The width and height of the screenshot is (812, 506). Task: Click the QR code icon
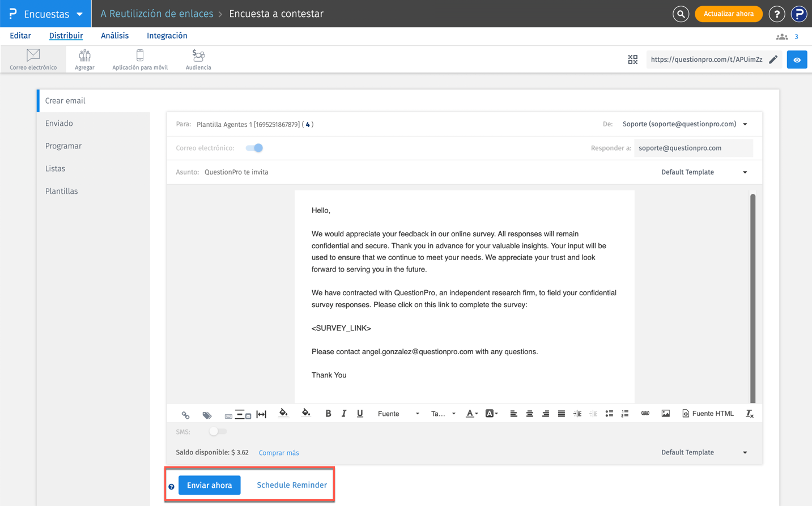[x=632, y=59]
